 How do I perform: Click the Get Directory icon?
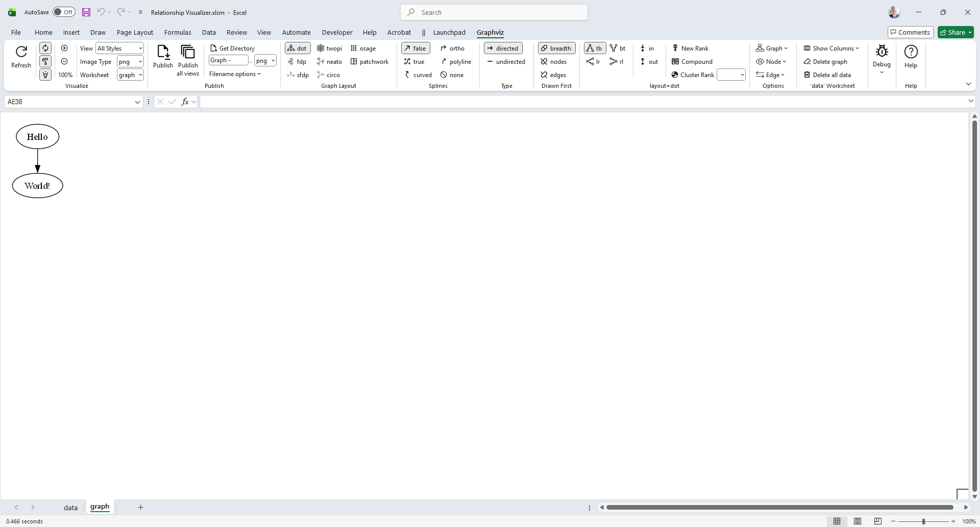pos(214,49)
